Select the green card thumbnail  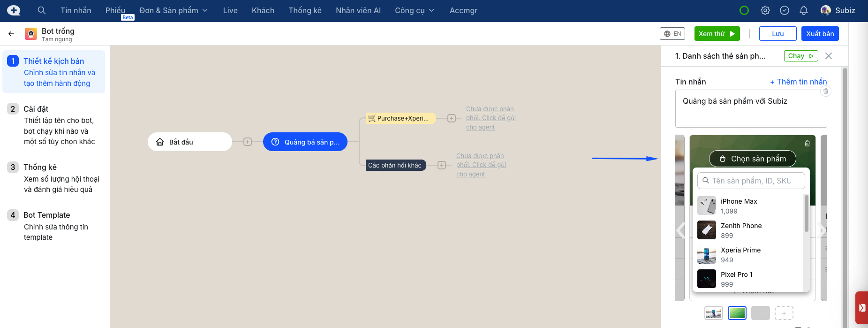pos(737,313)
